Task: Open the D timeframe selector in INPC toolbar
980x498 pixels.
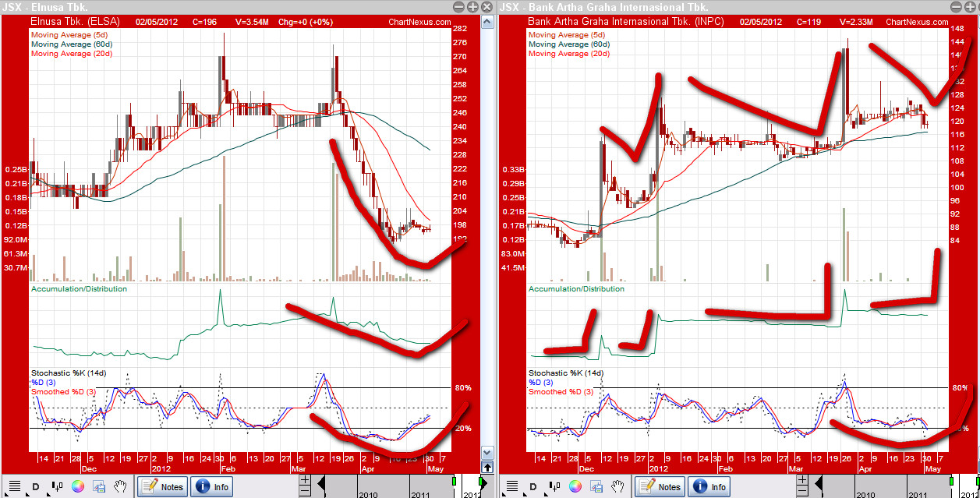Action: point(533,487)
